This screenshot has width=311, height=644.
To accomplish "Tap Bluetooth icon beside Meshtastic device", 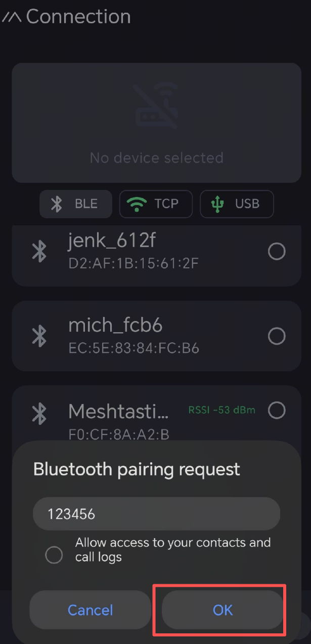I will point(39,414).
